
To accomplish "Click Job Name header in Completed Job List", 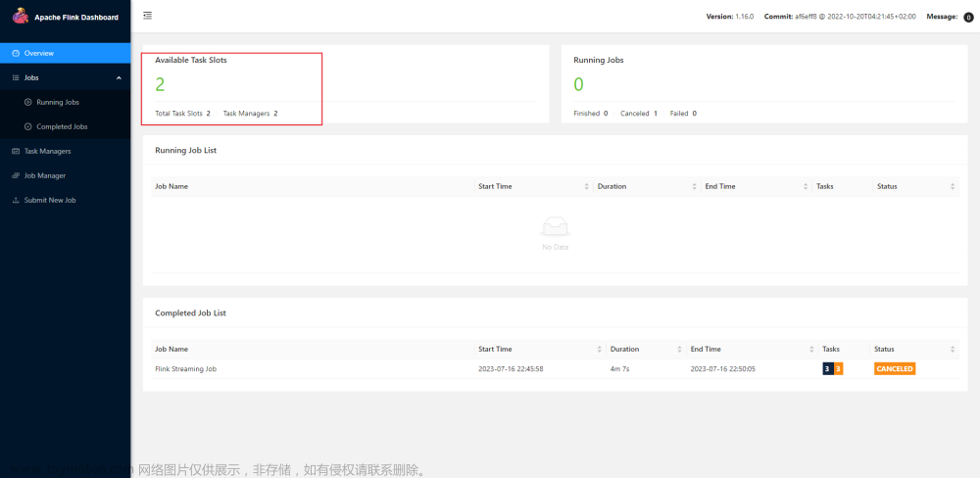I will (171, 350).
